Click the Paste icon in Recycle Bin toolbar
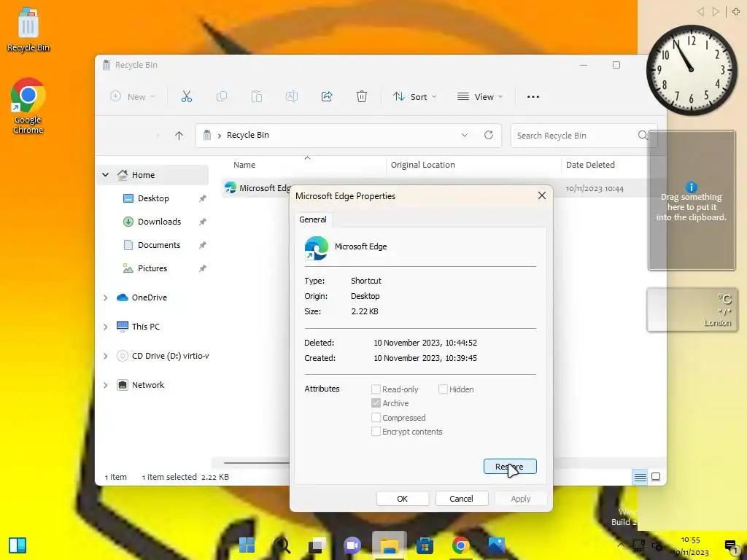This screenshot has width=747, height=560. 257,97
